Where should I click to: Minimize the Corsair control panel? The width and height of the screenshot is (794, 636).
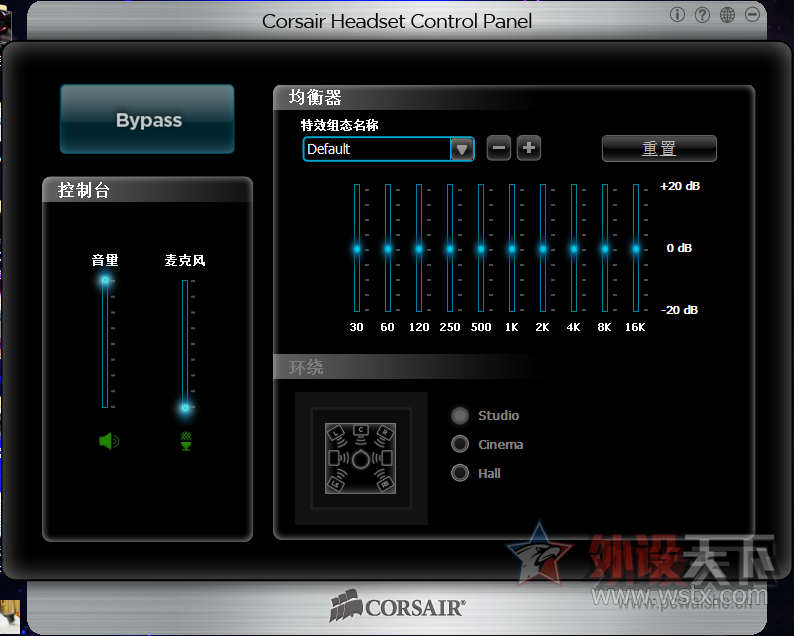[752, 15]
